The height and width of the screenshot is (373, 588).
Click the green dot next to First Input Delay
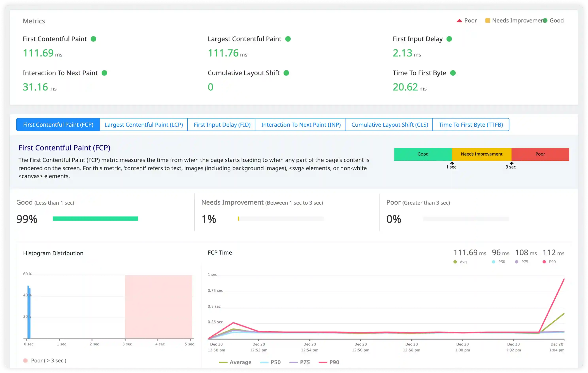pos(449,39)
